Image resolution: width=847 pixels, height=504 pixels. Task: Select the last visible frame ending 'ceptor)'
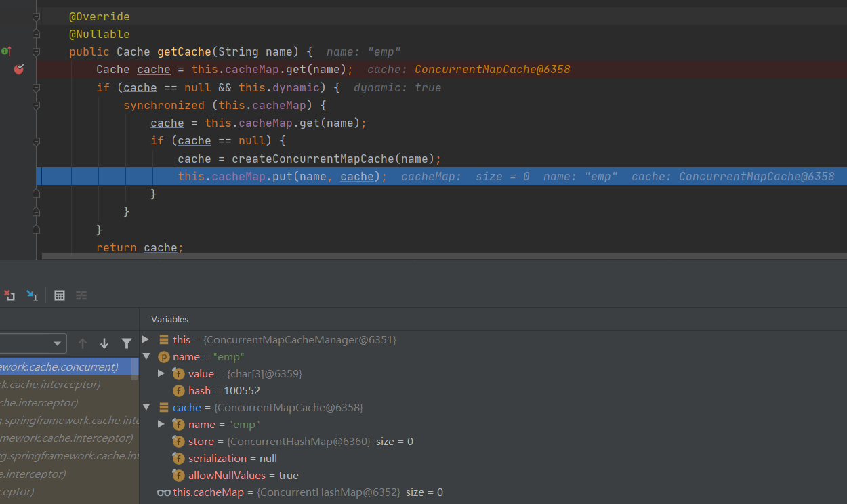69,491
